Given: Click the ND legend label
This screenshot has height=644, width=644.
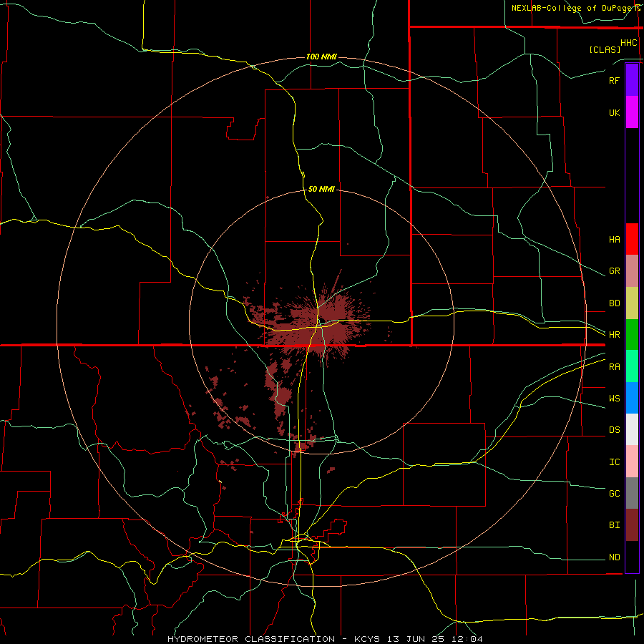Looking at the screenshot, I should pyautogui.click(x=614, y=557).
